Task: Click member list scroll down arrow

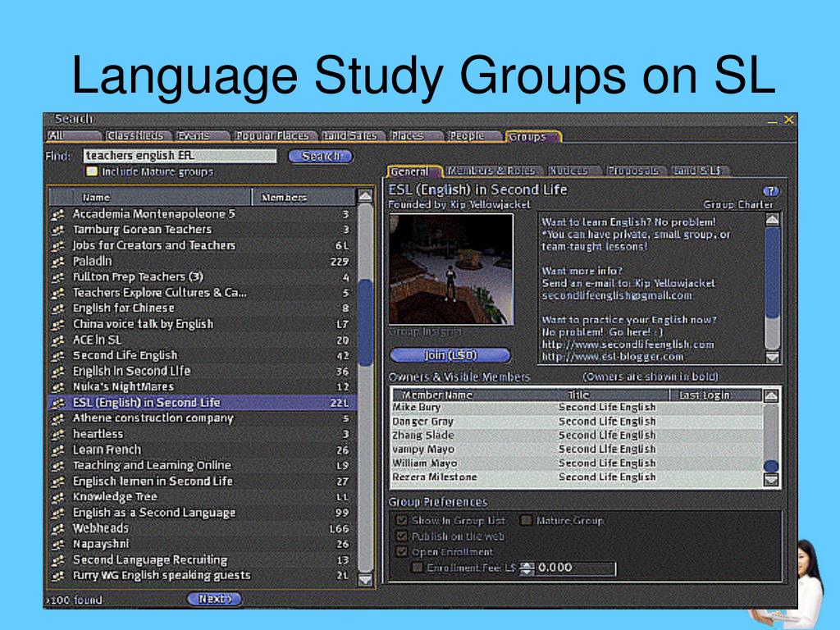Action: [x=771, y=480]
